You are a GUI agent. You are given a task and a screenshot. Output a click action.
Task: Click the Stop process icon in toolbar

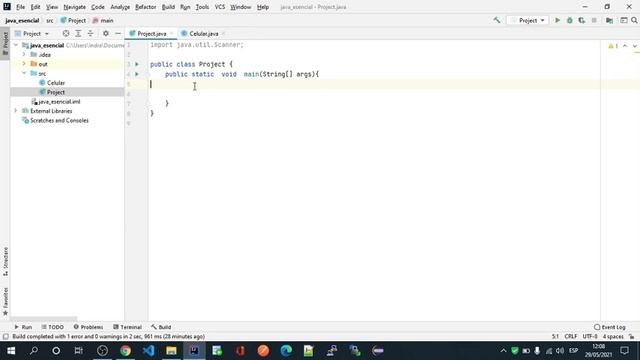(x=594, y=20)
